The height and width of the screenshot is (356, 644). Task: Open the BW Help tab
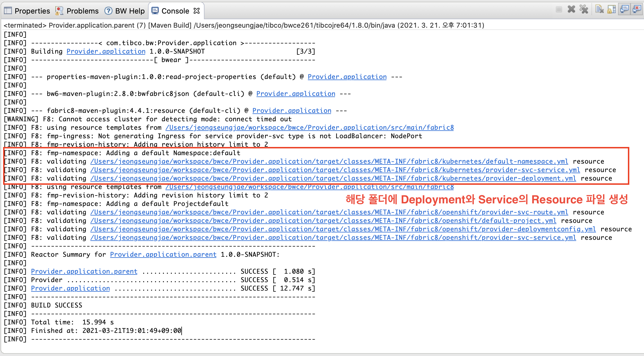click(125, 11)
